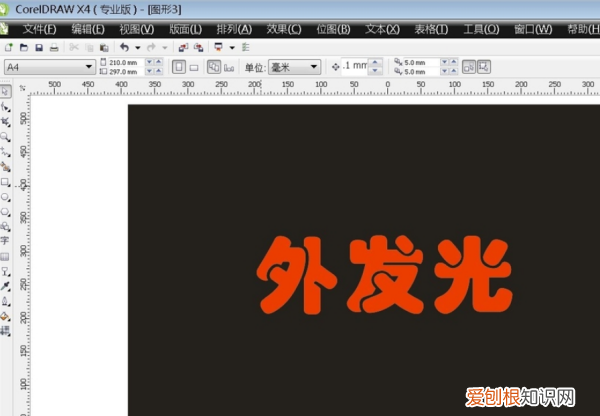Click the Paste clipboard icon

pyautogui.click(x=104, y=47)
